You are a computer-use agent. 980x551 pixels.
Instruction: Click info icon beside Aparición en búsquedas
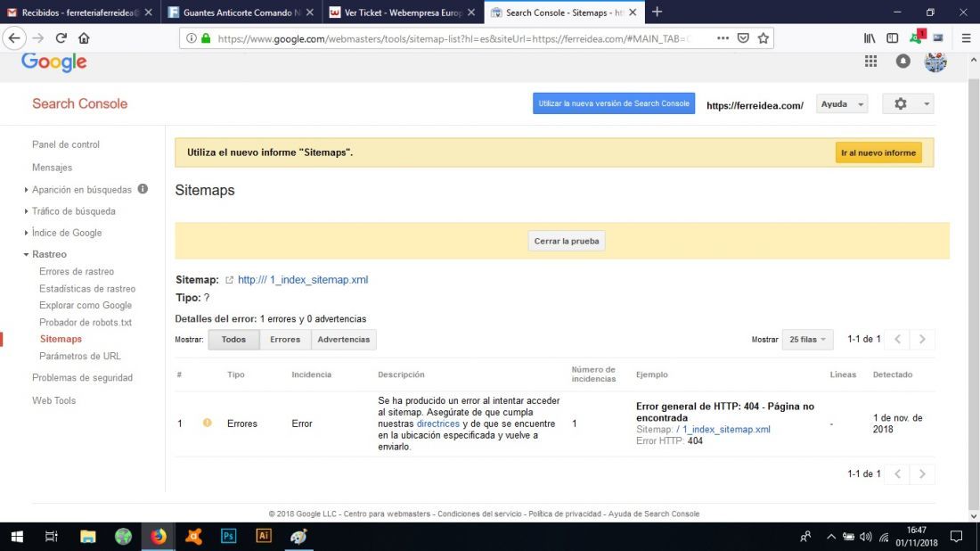pyautogui.click(x=143, y=189)
